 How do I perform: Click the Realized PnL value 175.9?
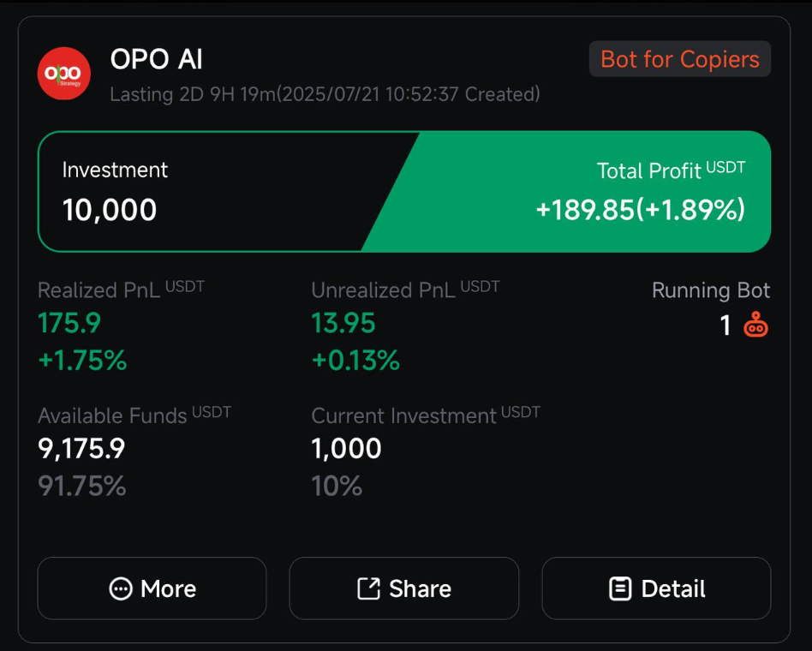click(69, 323)
